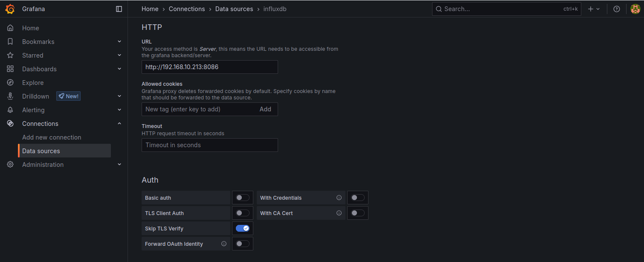The image size is (644, 262).
Task: Go to Home breadcrumb link
Action: 150,9
